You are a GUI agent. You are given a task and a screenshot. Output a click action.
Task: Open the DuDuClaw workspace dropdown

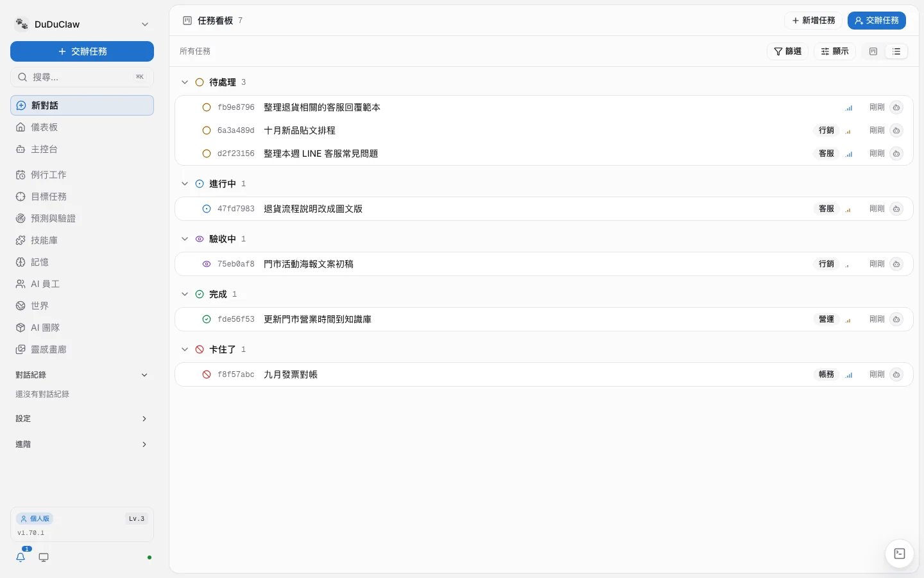pyautogui.click(x=82, y=24)
